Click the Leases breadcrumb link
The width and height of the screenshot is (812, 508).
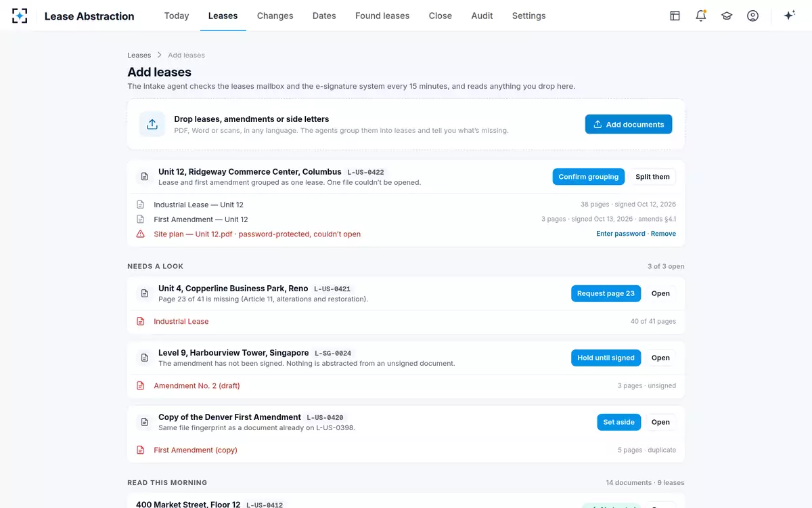coord(139,55)
